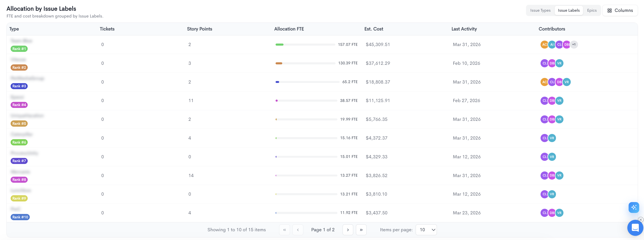Open the items per page dropdown
Viewport: 644px width, 240px height.
[426, 230]
